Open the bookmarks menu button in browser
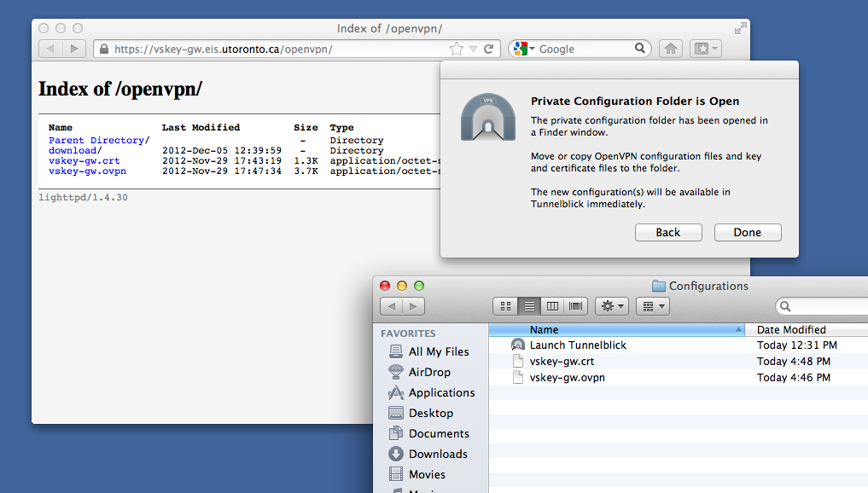868x493 pixels. (x=705, y=49)
